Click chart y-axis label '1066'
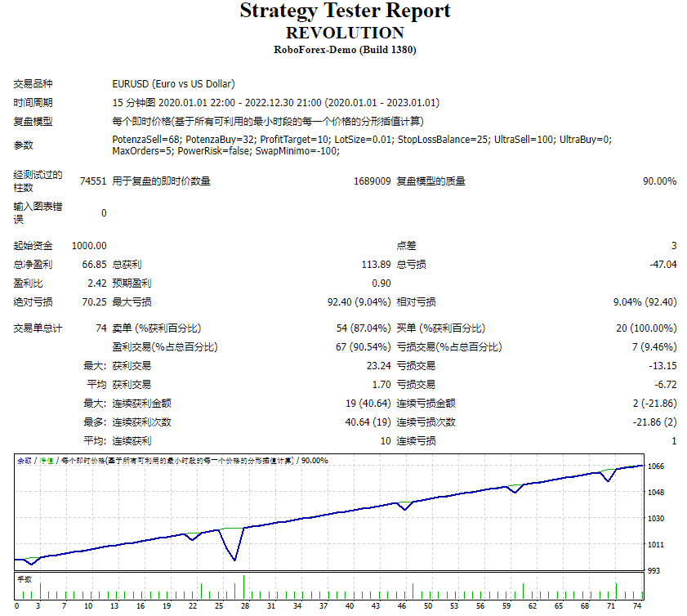The width and height of the screenshot is (687, 616). click(x=656, y=466)
